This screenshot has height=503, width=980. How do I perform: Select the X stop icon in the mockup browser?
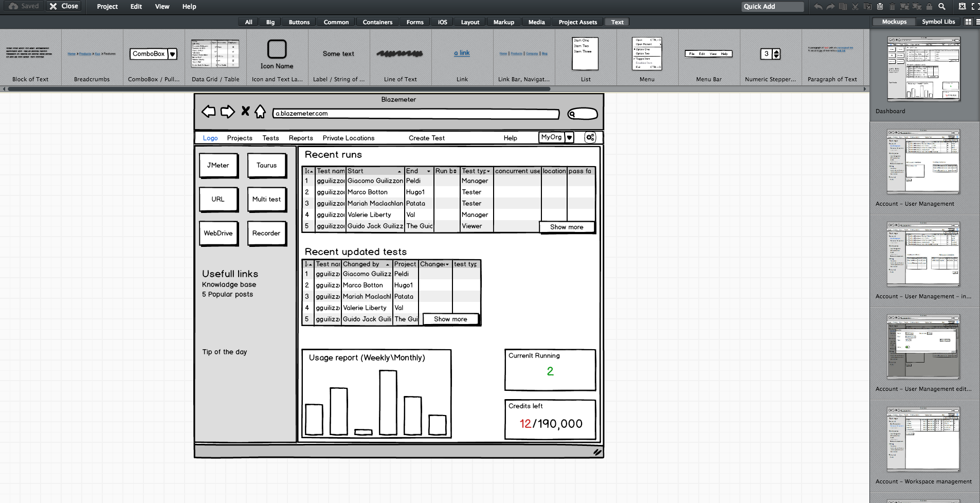click(245, 111)
